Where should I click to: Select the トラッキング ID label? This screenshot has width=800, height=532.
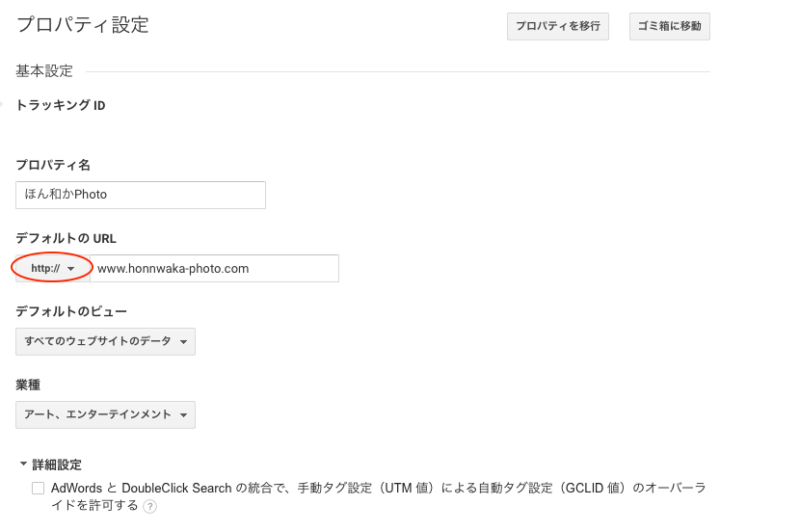pos(61,105)
